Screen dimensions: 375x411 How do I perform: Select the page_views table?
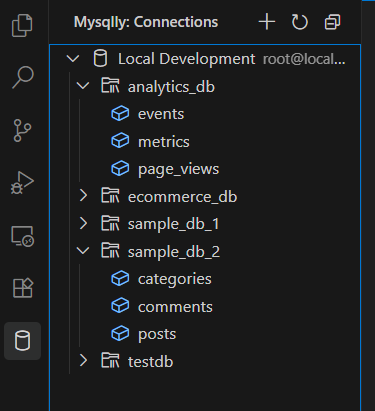(179, 169)
